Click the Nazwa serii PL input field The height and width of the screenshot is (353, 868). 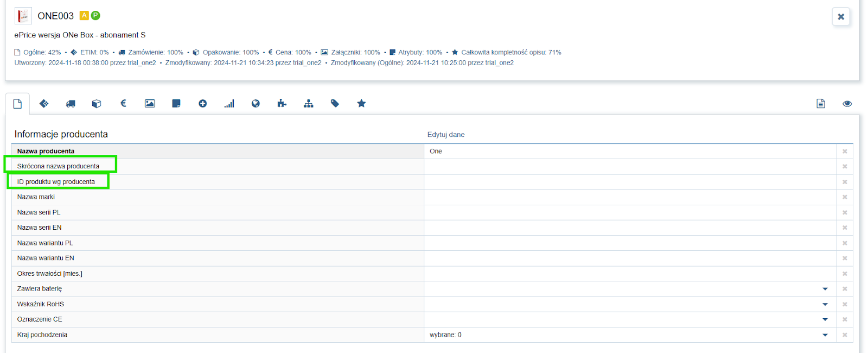pos(630,212)
